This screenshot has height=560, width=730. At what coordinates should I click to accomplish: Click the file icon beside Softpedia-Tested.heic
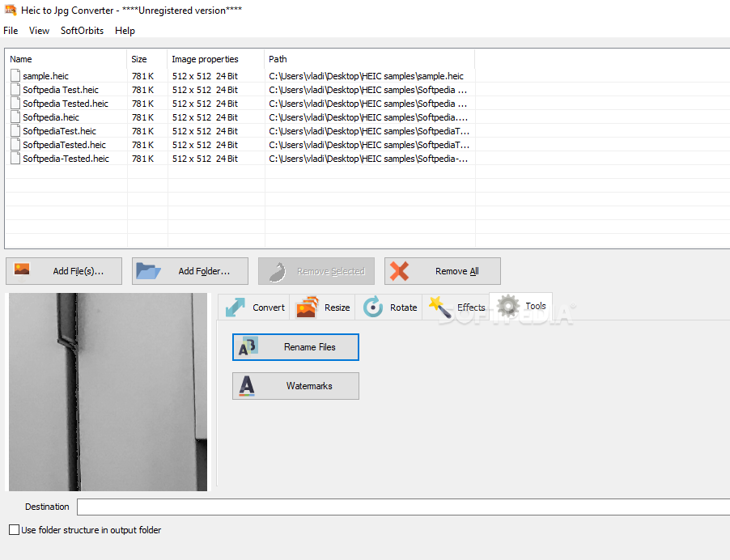point(15,159)
